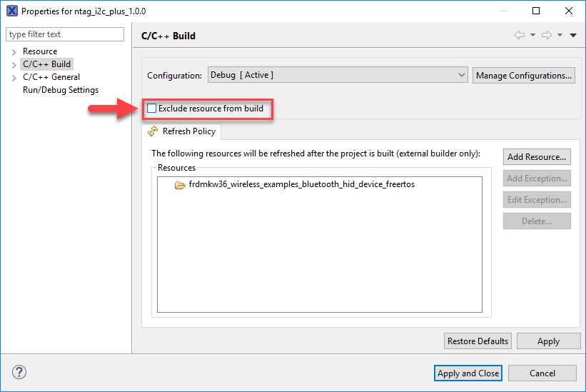
Task: Expand the Resource tree node
Action: click(14, 51)
